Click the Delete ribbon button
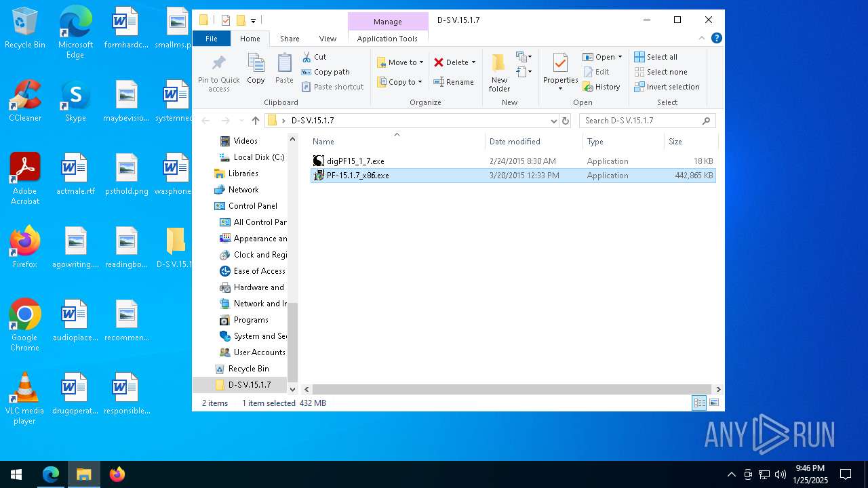This screenshot has width=868, height=488. click(451, 62)
